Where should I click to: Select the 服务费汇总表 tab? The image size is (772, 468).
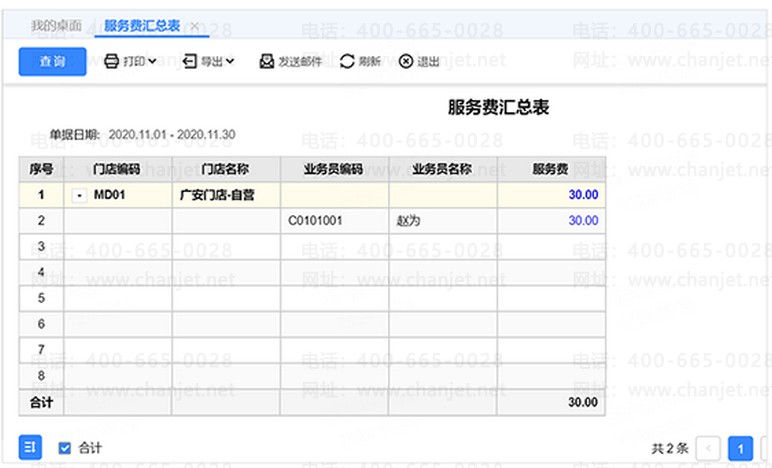(x=142, y=26)
